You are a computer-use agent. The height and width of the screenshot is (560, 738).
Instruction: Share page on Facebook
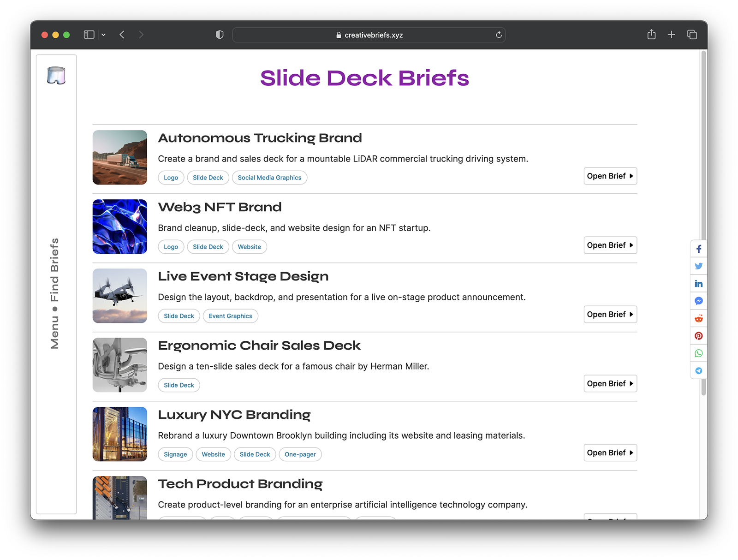coord(699,249)
